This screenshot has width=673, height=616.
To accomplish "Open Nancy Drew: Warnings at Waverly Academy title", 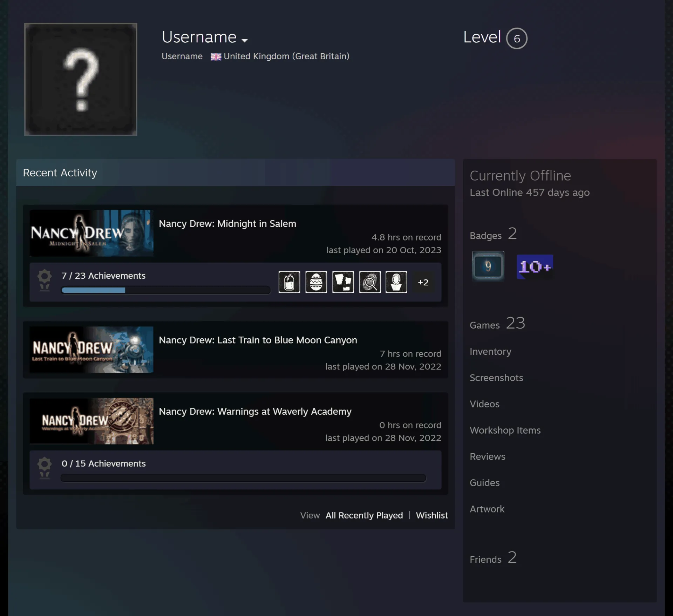I will point(255,412).
